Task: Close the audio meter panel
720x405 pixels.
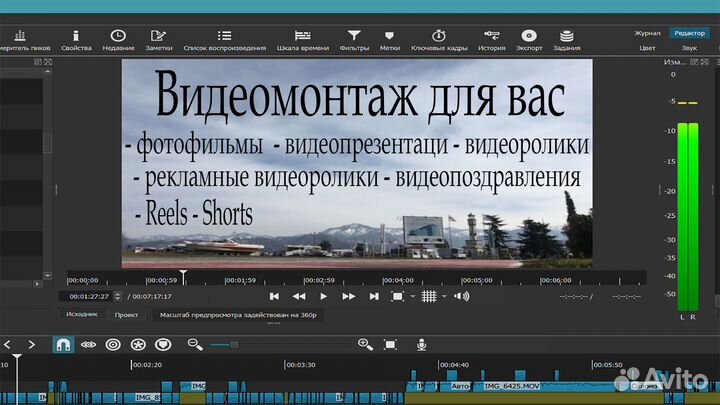Action: [704, 62]
